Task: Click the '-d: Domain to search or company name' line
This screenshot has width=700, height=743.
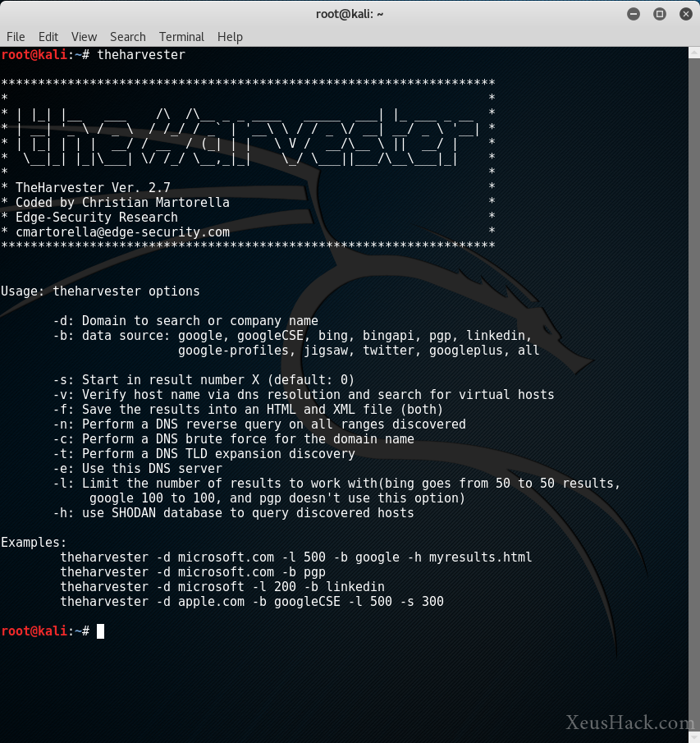Action: (x=185, y=321)
